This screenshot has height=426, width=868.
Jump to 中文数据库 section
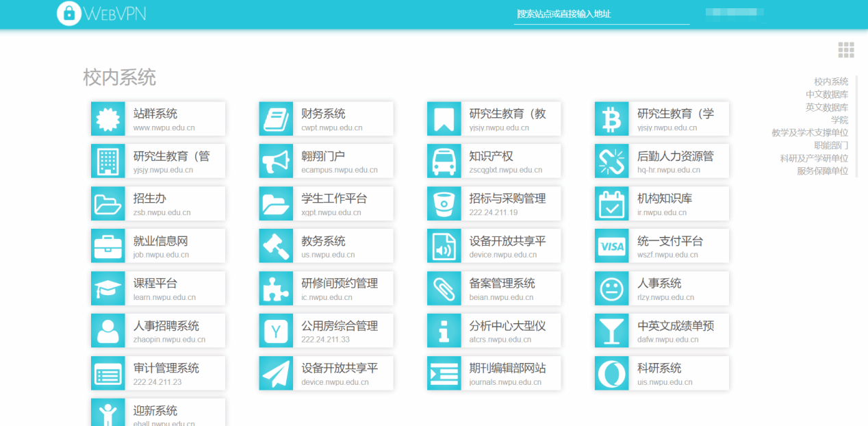point(827,95)
